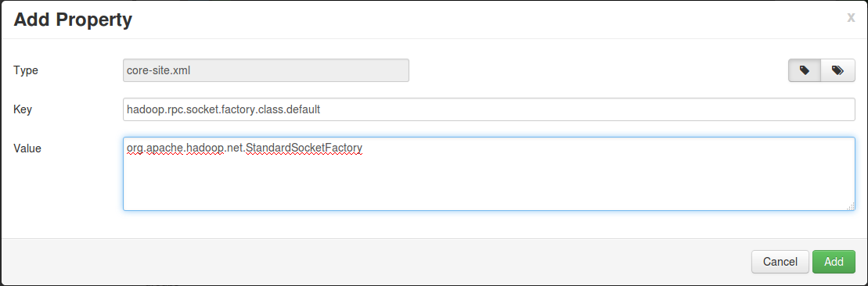Click the Type label

[x=26, y=71]
